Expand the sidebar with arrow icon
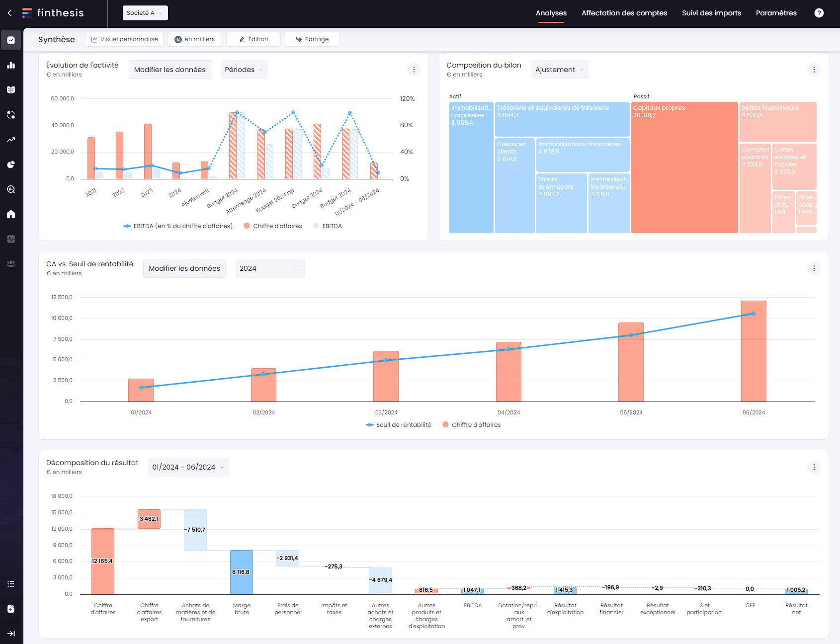 point(11,634)
